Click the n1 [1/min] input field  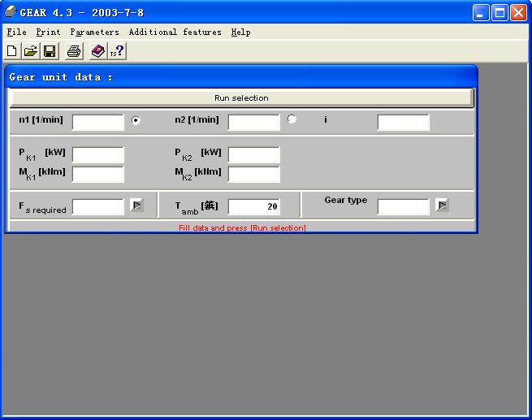click(x=98, y=122)
